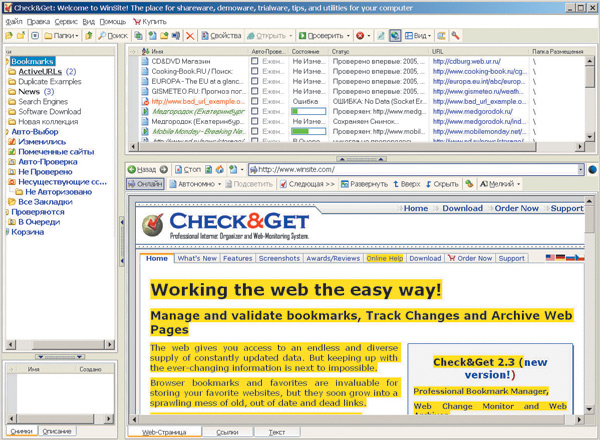
Task: Click the Скрыть hide pane button
Action: click(442, 184)
